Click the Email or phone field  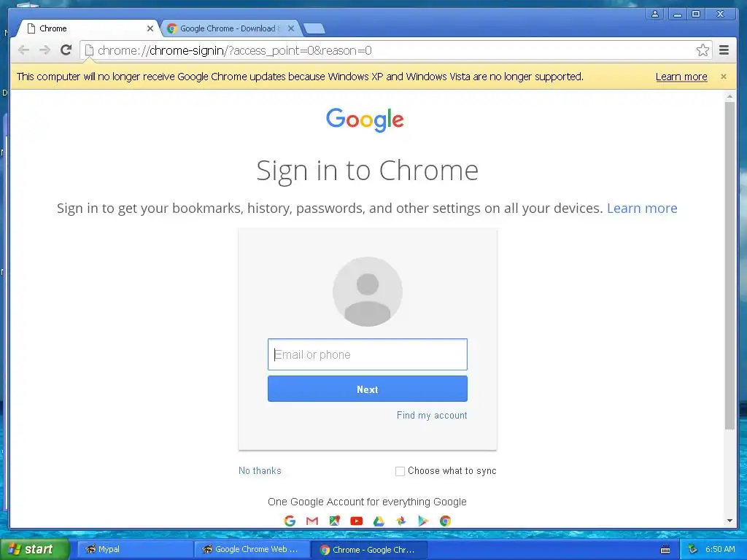368,354
